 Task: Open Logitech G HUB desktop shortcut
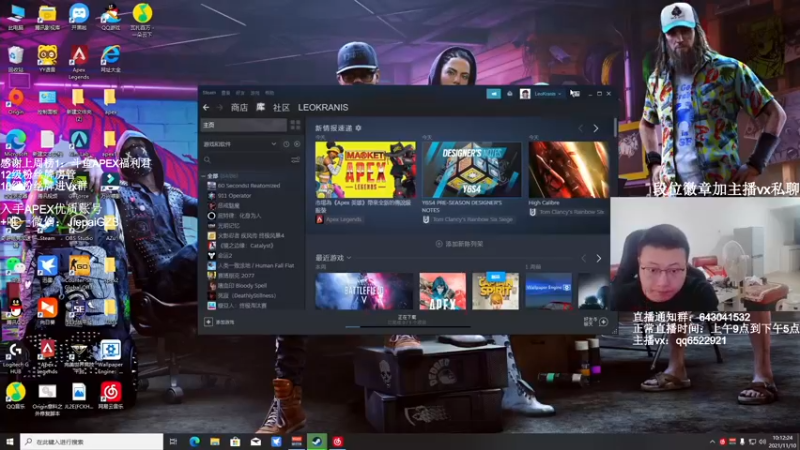(15, 357)
